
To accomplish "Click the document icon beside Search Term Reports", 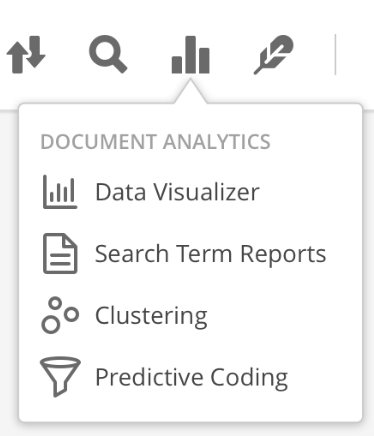I will click(60, 254).
